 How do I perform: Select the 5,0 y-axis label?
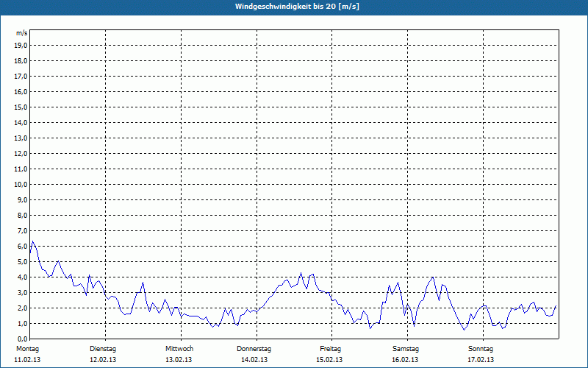(23, 262)
